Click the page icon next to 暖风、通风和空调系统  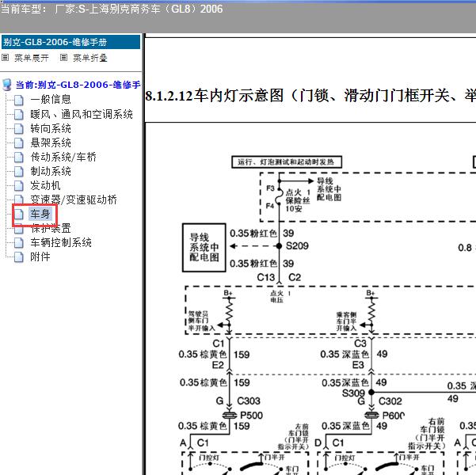(x=18, y=115)
